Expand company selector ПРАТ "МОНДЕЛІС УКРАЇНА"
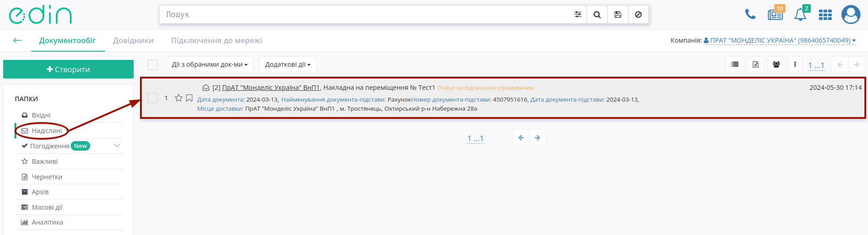The height and width of the screenshot is (235, 868). [x=780, y=40]
